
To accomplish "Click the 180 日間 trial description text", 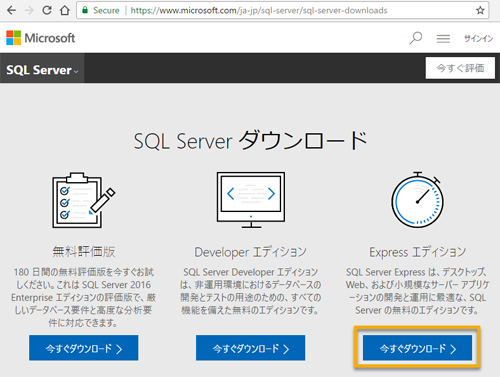I will pos(84,297).
